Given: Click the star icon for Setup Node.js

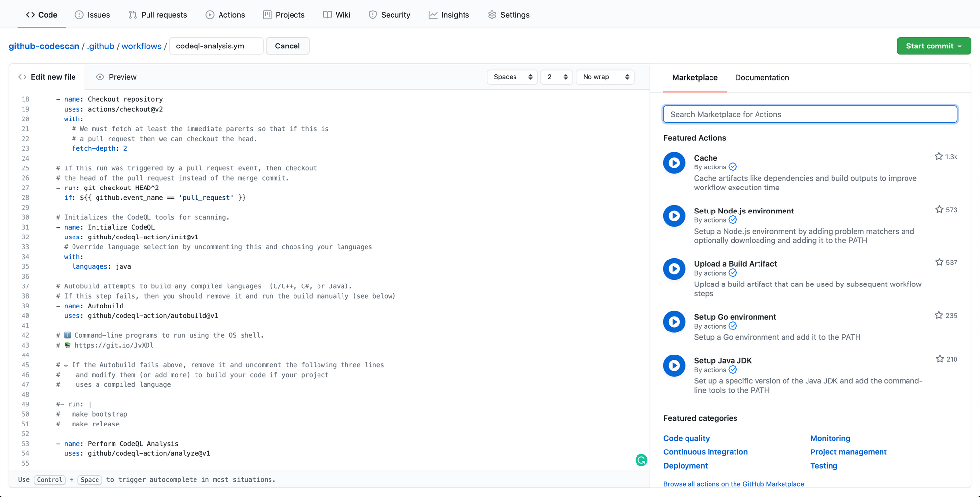Looking at the screenshot, I should 939,209.
